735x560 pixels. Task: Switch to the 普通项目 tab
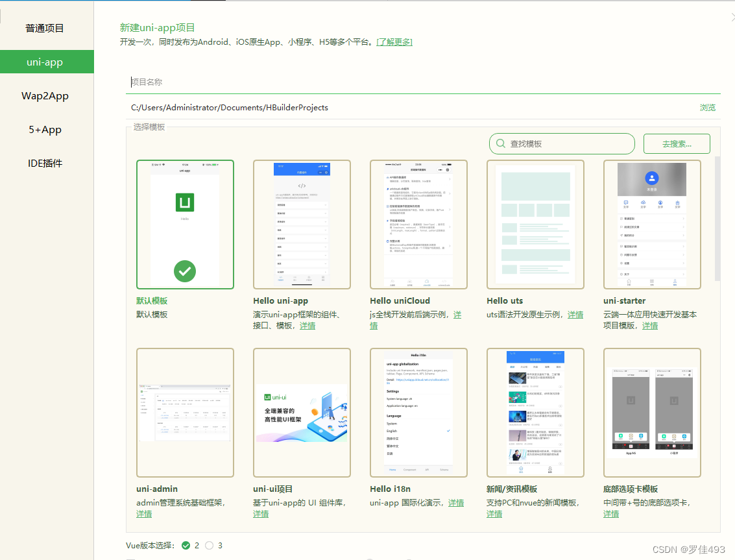(x=45, y=29)
